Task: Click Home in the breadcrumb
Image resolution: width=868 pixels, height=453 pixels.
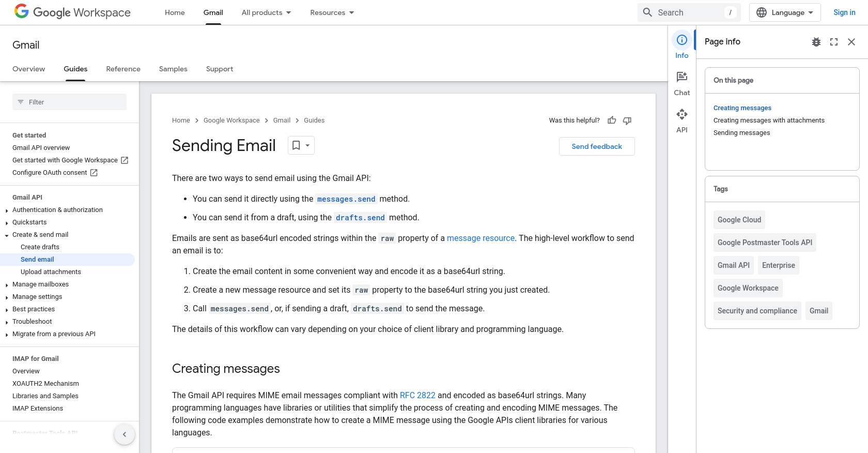Action: (x=181, y=120)
